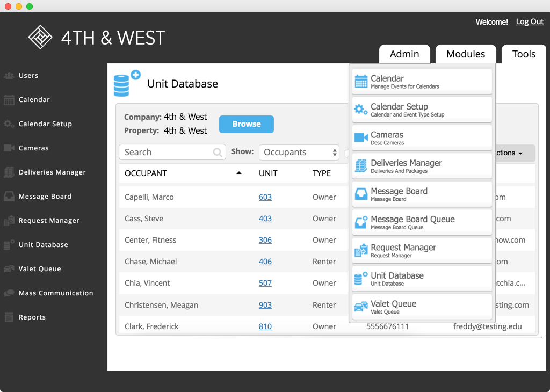550x392 pixels.
Task: Open unit 603 for Marco Capelli
Action: point(265,197)
